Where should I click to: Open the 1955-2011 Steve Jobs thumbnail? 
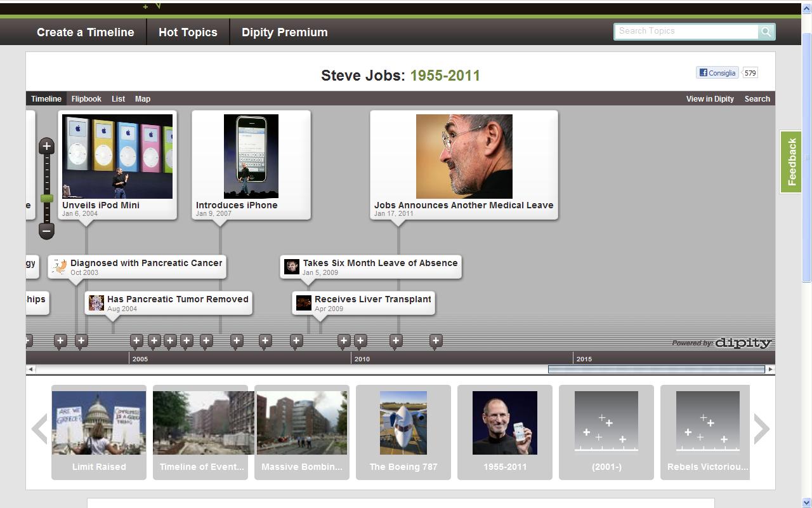(505, 432)
